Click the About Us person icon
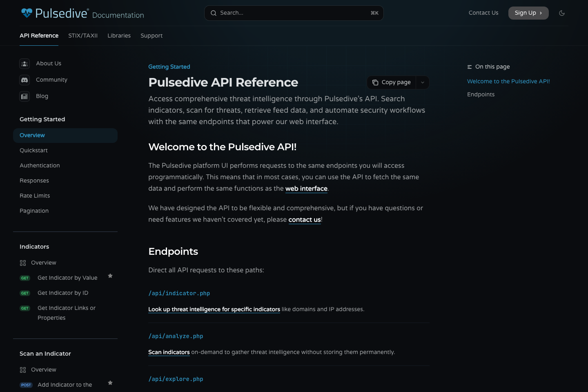This screenshot has height=392, width=588. (24, 63)
